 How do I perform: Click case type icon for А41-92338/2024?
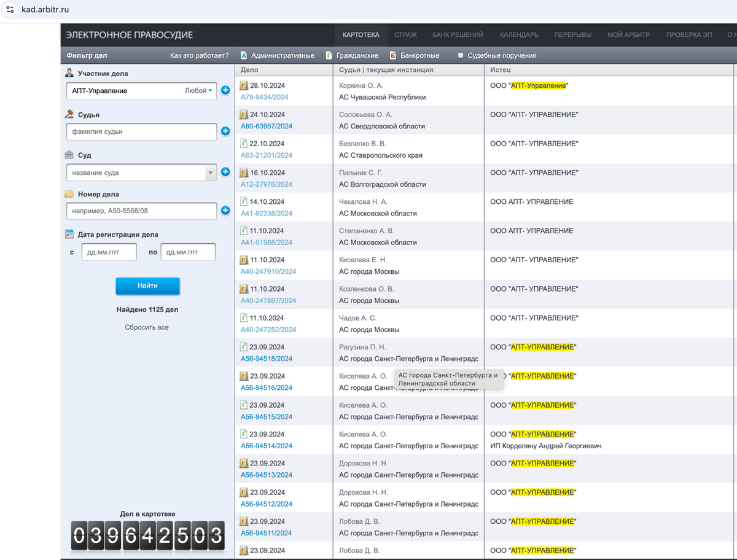click(244, 201)
